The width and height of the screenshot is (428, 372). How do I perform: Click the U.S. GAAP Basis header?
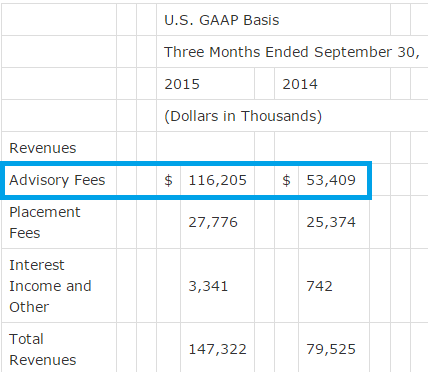[222, 20]
